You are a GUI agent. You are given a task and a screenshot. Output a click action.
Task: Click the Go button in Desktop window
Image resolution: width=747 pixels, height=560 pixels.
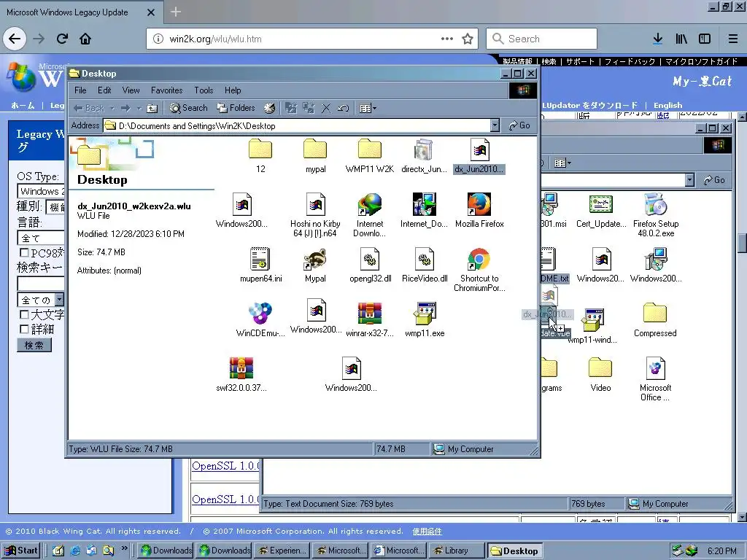519,125
